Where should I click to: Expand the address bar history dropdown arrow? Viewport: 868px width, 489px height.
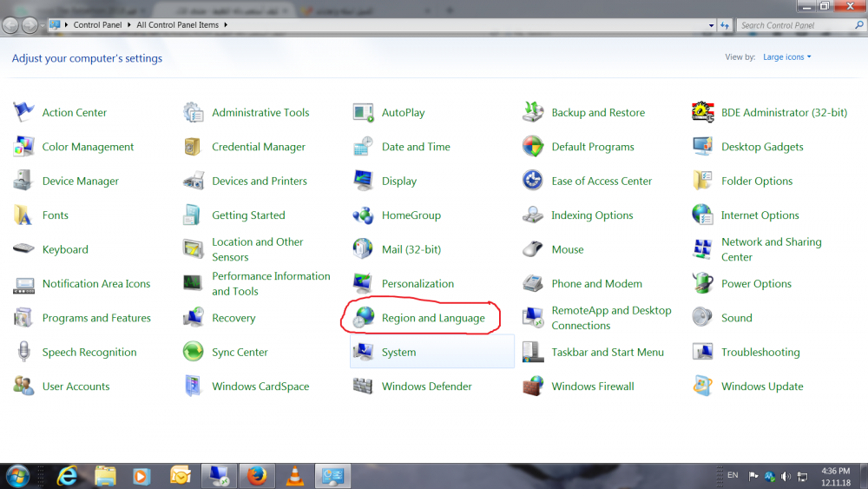pyautogui.click(x=711, y=25)
